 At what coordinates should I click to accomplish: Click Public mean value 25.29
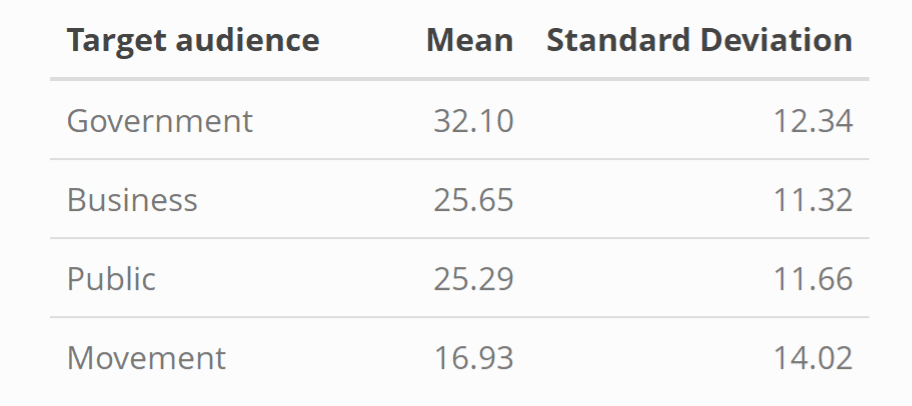tap(473, 278)
